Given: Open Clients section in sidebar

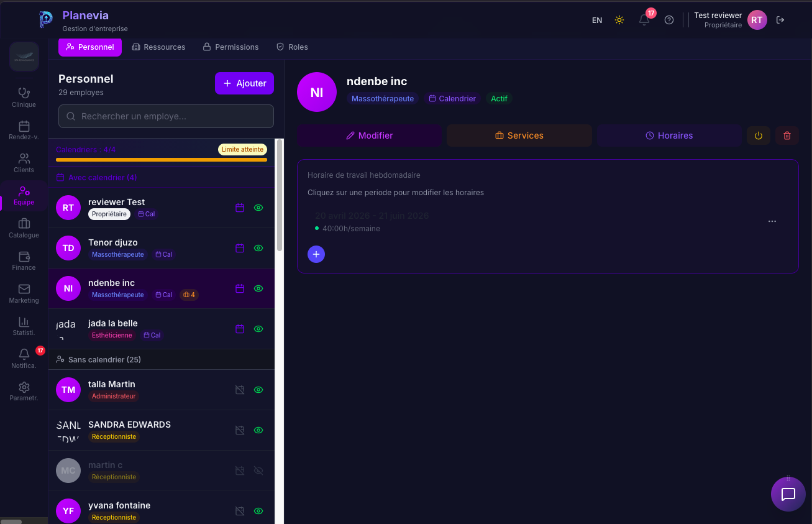Looking at the screenshot, I should pos(24,163).
